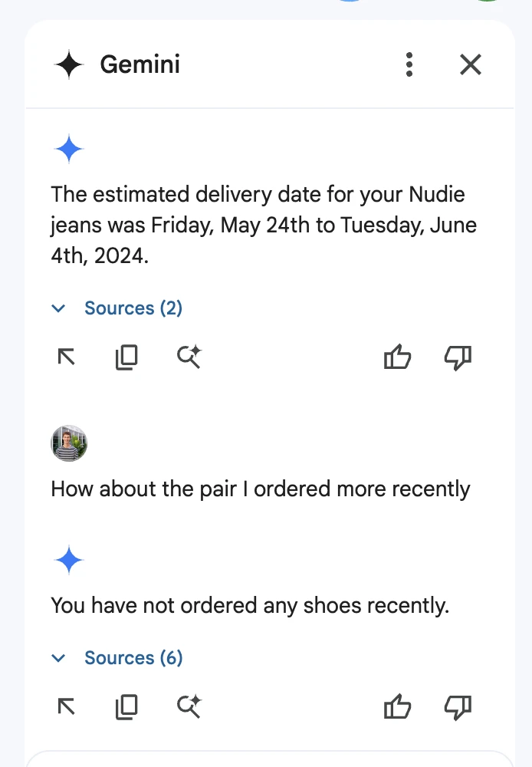Click insert arrow icon below Nudie jeans answer

point(67,357)
